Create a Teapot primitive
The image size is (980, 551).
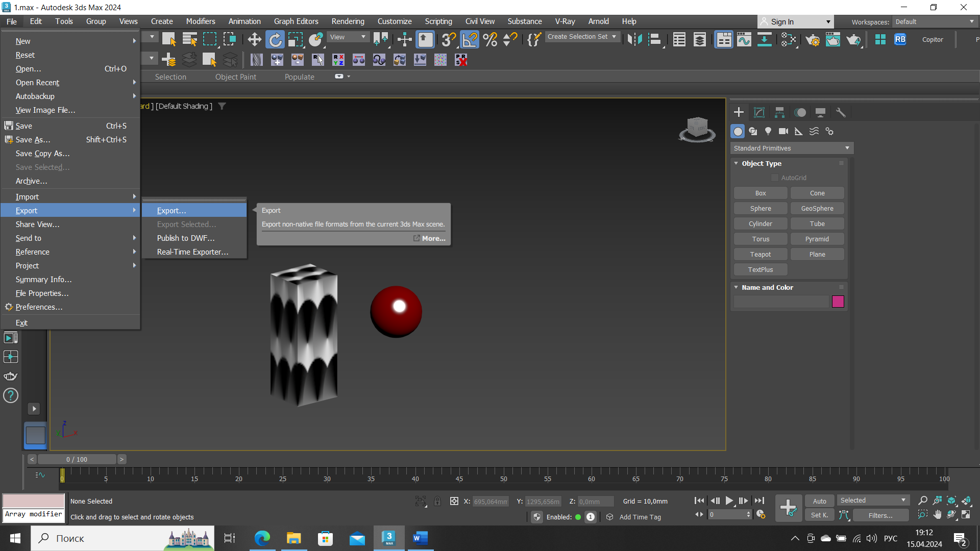pyautogui.click(x=761, y=254)
